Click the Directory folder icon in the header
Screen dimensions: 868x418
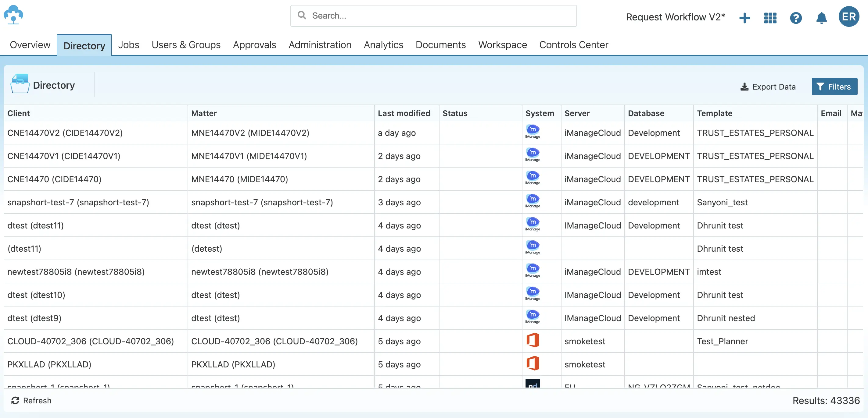[x=20, y=84]
